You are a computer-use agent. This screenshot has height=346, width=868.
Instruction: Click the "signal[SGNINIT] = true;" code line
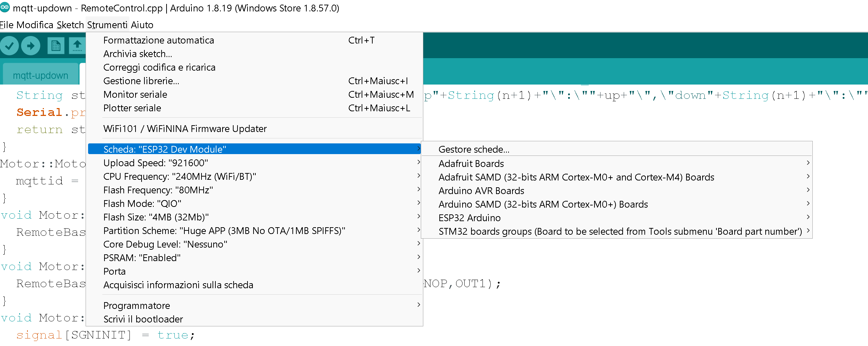(x=106, y=335)
